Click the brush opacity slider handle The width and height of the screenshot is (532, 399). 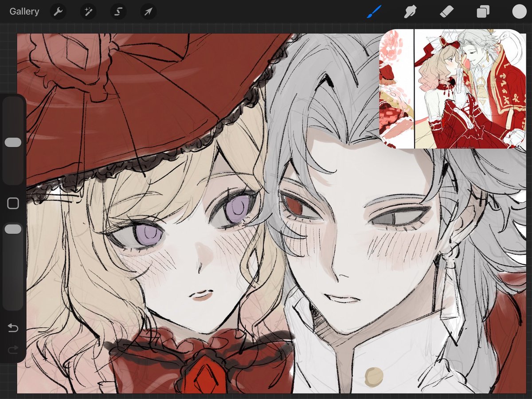click(13, 229)
